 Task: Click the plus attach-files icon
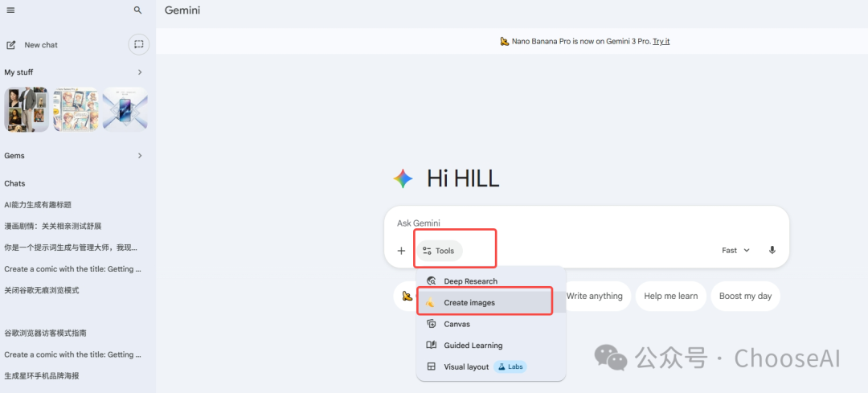(x=401, y=251)
